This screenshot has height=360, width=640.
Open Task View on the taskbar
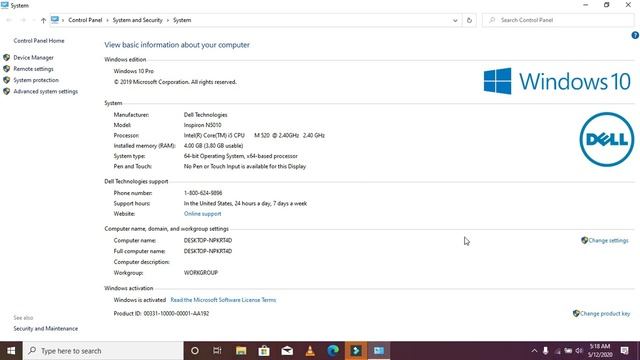pos(217,351)
